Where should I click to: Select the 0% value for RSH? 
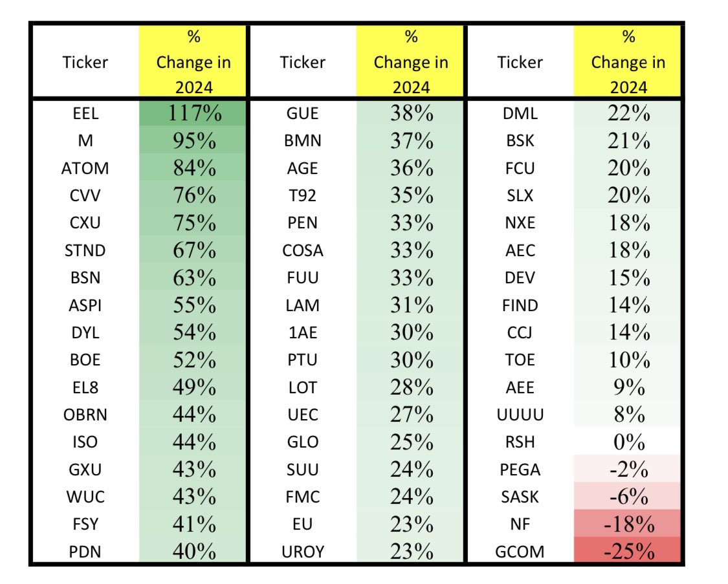click(x=628, y=443)
